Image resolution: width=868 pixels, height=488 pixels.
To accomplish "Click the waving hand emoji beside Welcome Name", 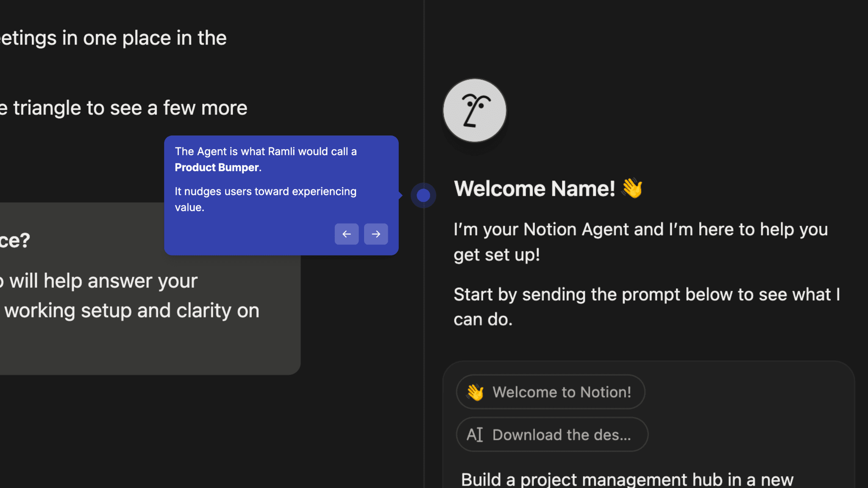I will pos(634,189).
